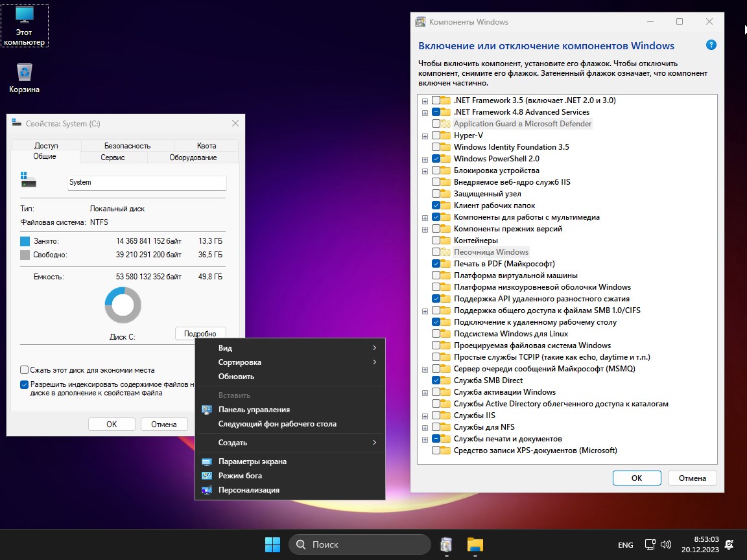
Task: Uncheck Windows PowerShell 2.0
Action: [x=436, y=159]
